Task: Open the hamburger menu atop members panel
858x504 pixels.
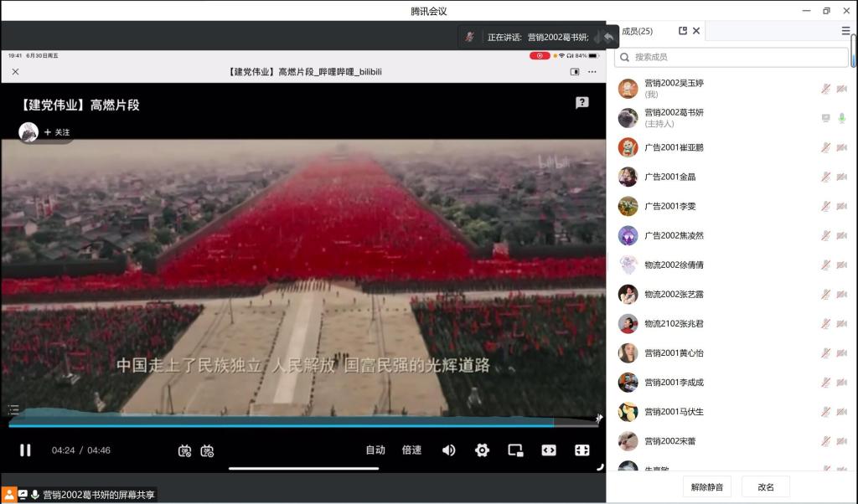Action: 845,31
